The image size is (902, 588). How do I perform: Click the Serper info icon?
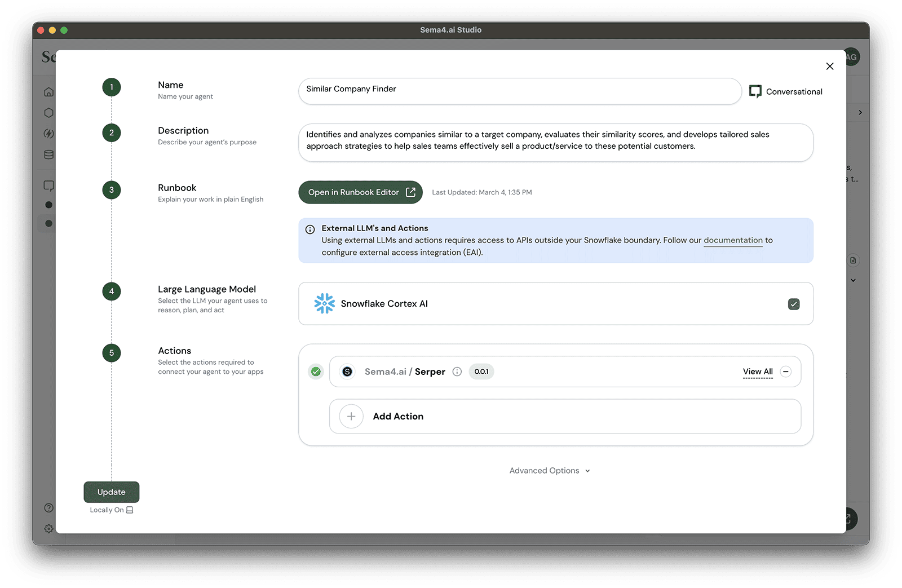click(457, 372)
